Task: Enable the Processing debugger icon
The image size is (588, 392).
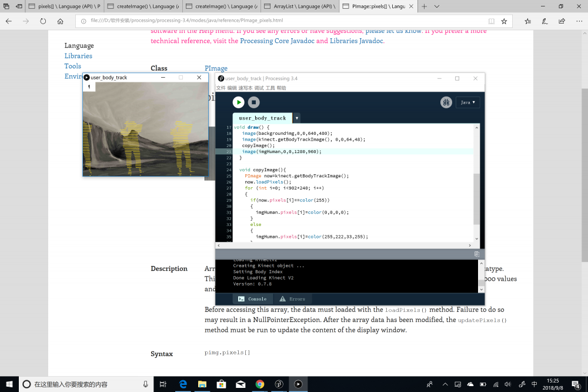Action: 446,102
